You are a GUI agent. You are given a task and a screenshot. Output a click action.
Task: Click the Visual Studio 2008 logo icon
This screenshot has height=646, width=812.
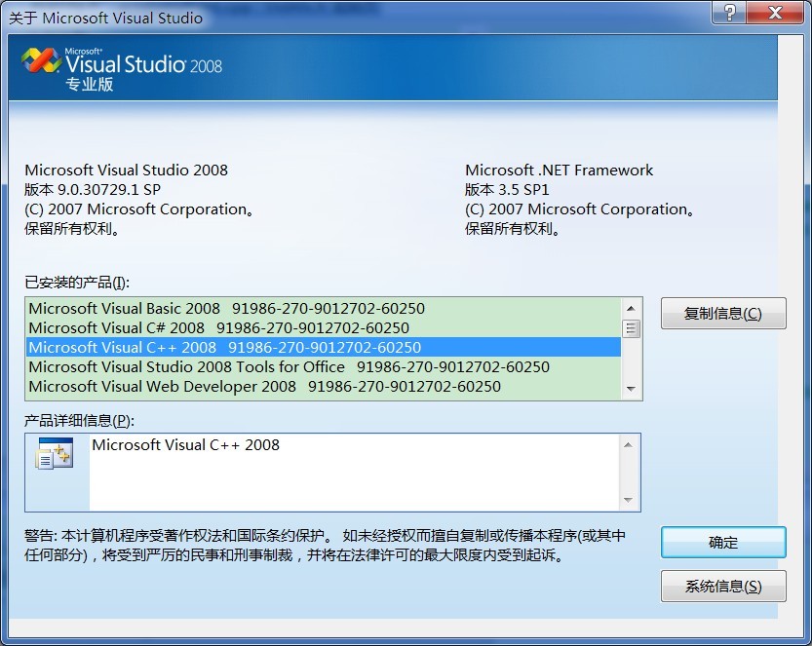41,60
